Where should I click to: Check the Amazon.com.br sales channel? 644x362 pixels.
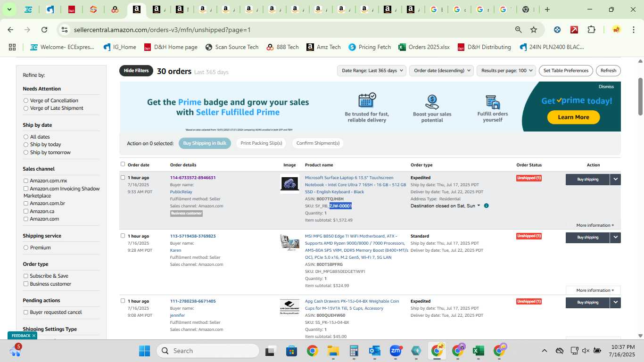[26, 203]
